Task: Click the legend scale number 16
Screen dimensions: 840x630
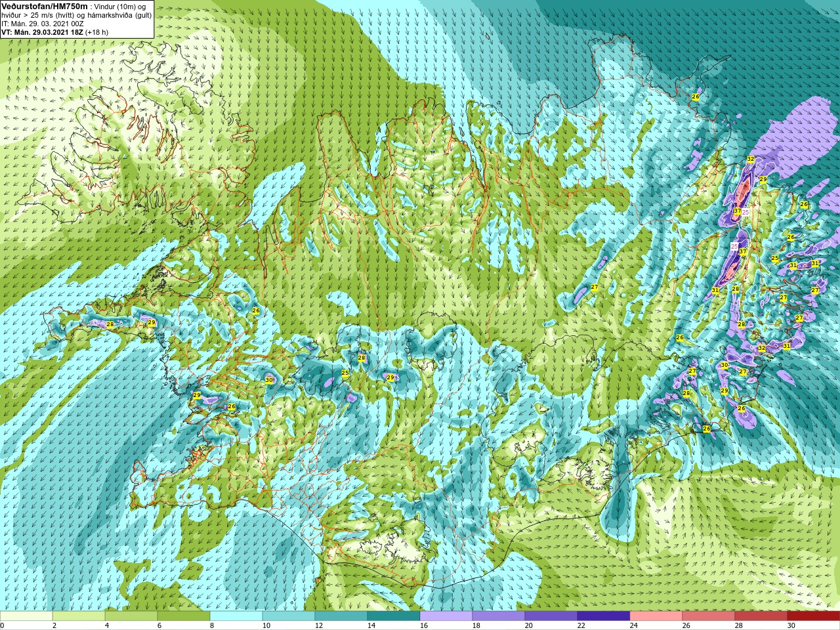Action: [x=424, y=625]
